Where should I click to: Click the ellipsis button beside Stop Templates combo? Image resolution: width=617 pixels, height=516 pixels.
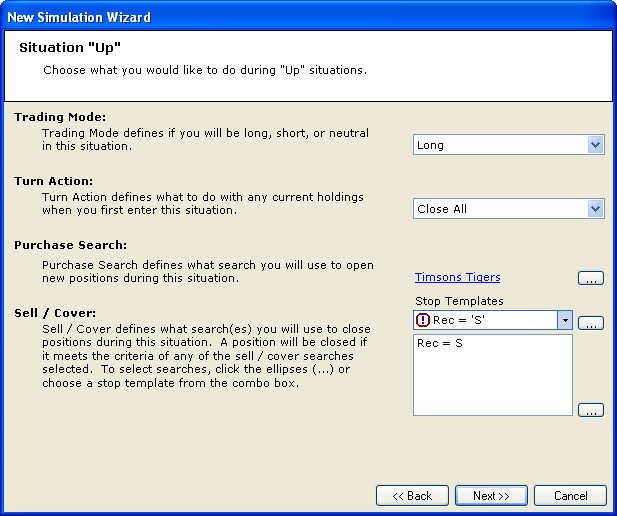(x=590, y=322)
